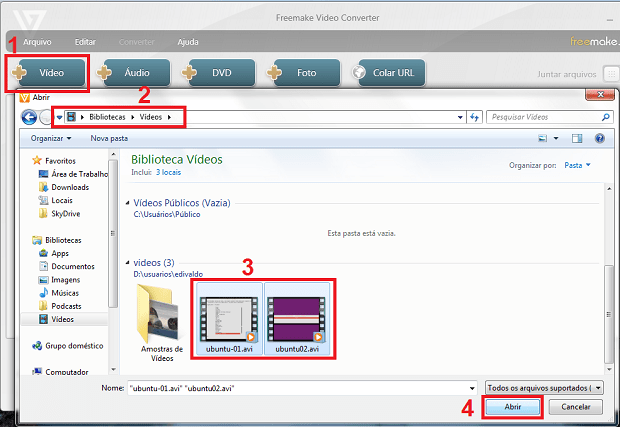
Task: Open the Amostras de Vídeos folder
Action: (x=162, y=323)
